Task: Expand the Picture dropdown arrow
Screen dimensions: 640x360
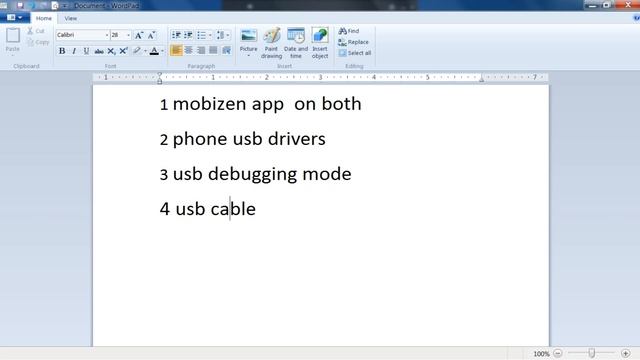Action: pos(248,55)
